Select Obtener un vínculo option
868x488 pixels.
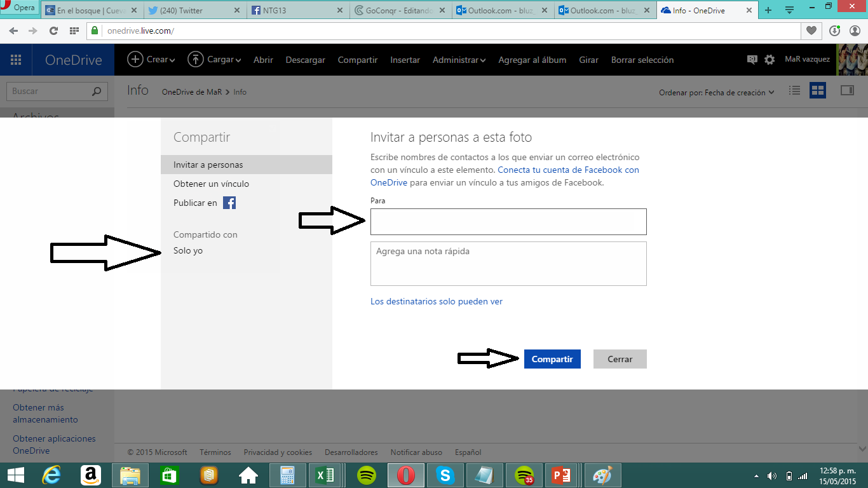pos(211,184)
